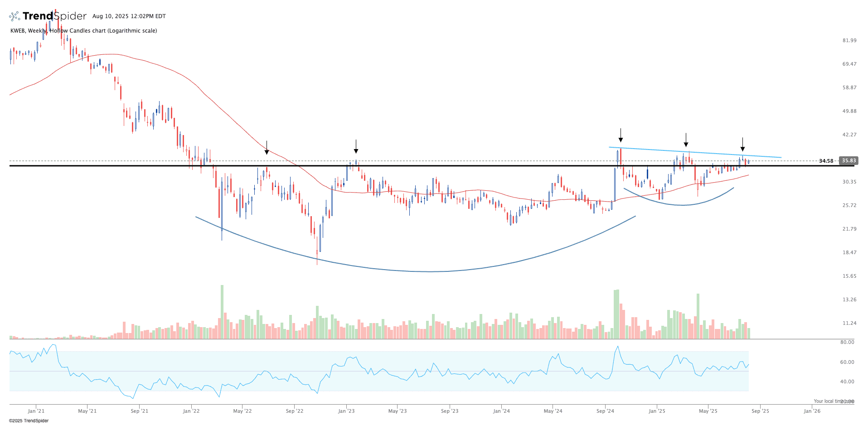Click the arrow marker above Jan '23 peak
The width and height of the screenshot is (868, 425).
pyautogui.click(x=356, y=147)
